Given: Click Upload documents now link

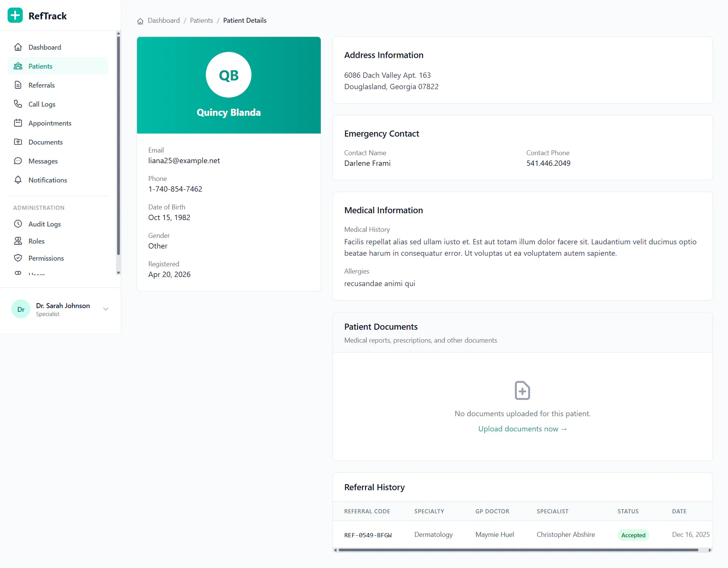Looking at the screenshot, I should [x=522, y=429].
